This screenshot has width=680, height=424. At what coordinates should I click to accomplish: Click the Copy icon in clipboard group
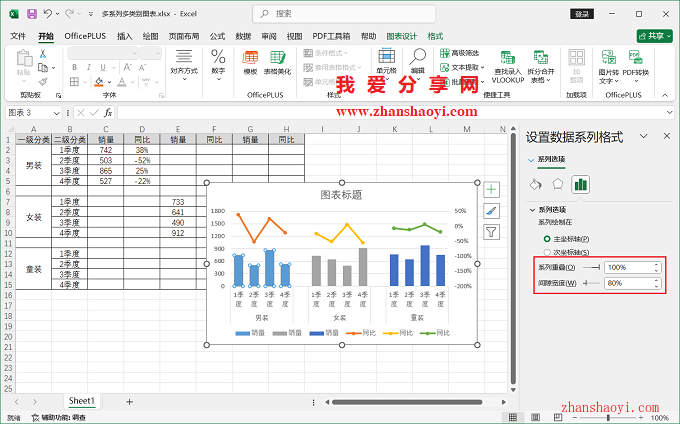click(43, 68)
